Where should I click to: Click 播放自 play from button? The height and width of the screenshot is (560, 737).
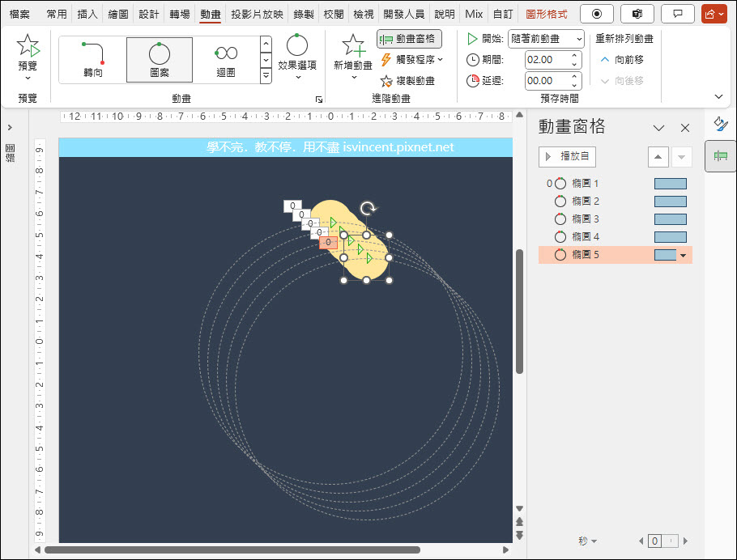567,156
